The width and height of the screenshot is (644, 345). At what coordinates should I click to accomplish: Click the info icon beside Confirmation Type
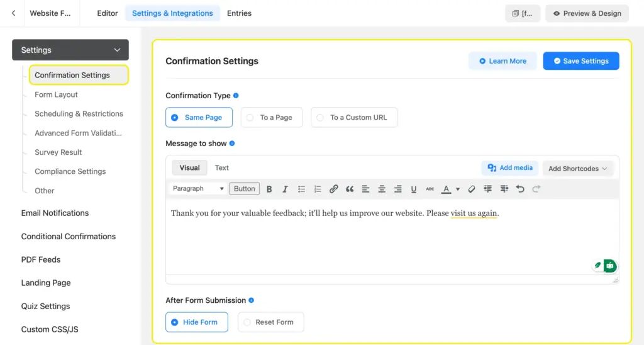coord(236,96)
